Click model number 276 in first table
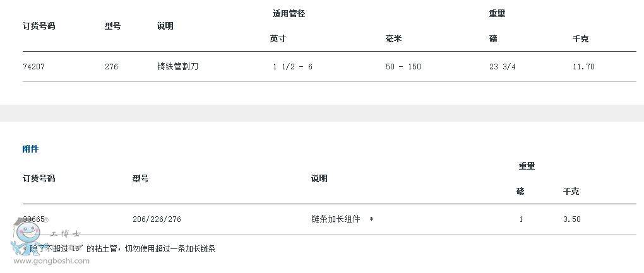 111,66
